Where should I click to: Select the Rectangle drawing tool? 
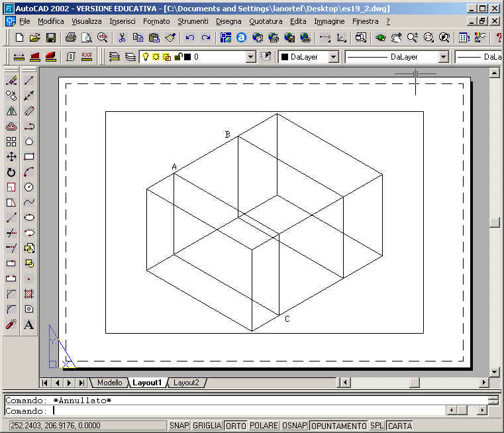point(29,157)
